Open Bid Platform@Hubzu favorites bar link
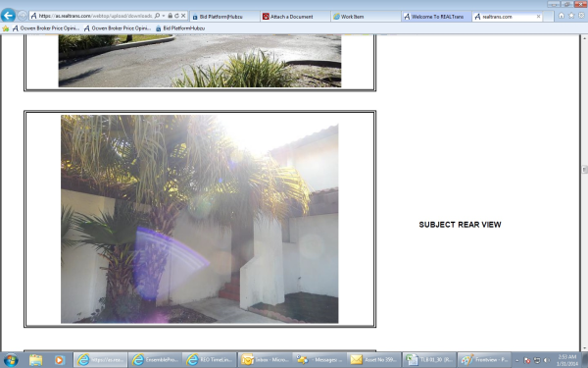Viewport: 588px width, 368px height. click(x=180, y=28)
